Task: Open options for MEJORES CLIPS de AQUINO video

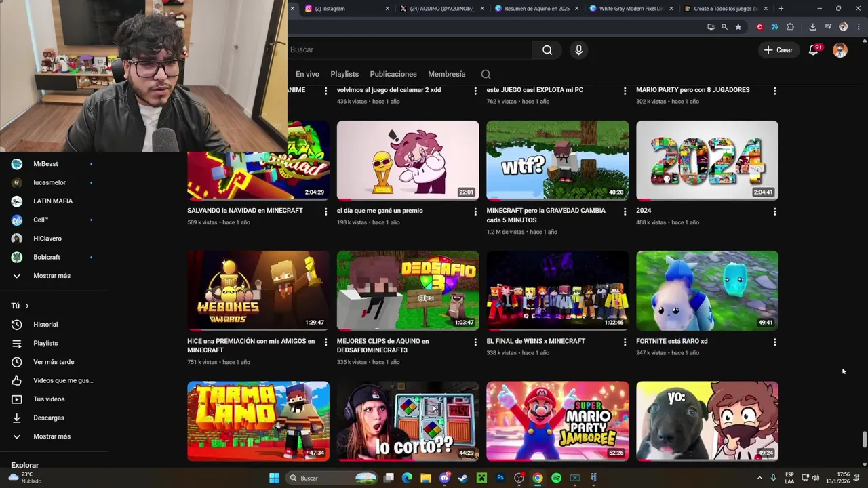Action: click(x=475, y=342)
